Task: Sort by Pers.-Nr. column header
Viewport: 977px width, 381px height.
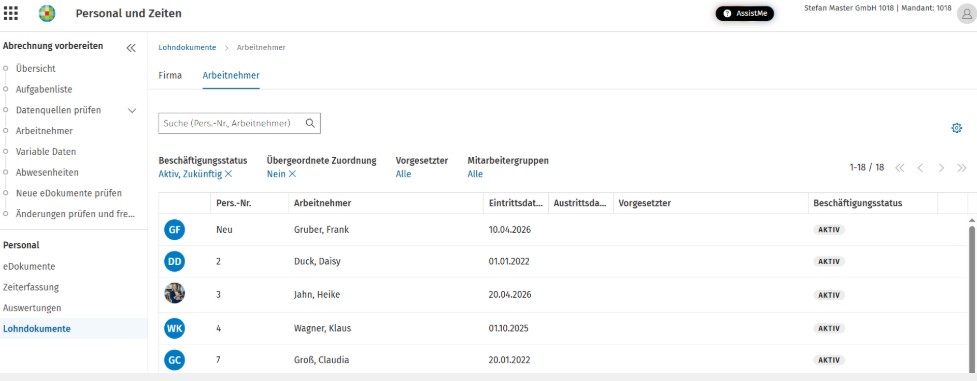Action: (234, 203)
